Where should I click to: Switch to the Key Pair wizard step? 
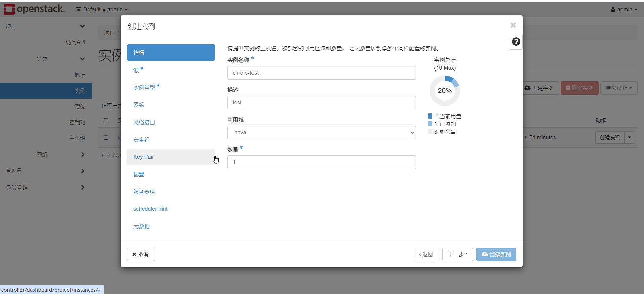(x=171, y=157)
